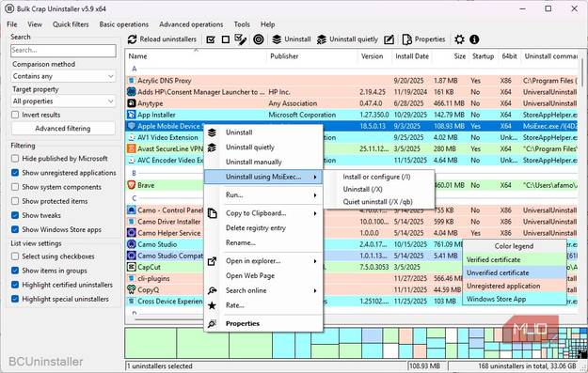The image size is (588, 373).
Task: Click the Camo Studio app icon
Action: 132,244
